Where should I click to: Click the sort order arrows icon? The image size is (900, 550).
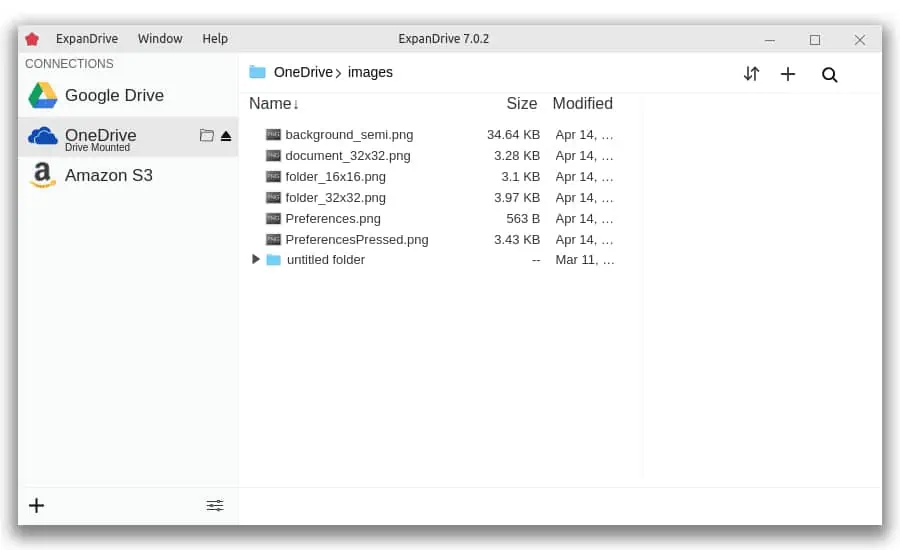(x=751, y=74)
